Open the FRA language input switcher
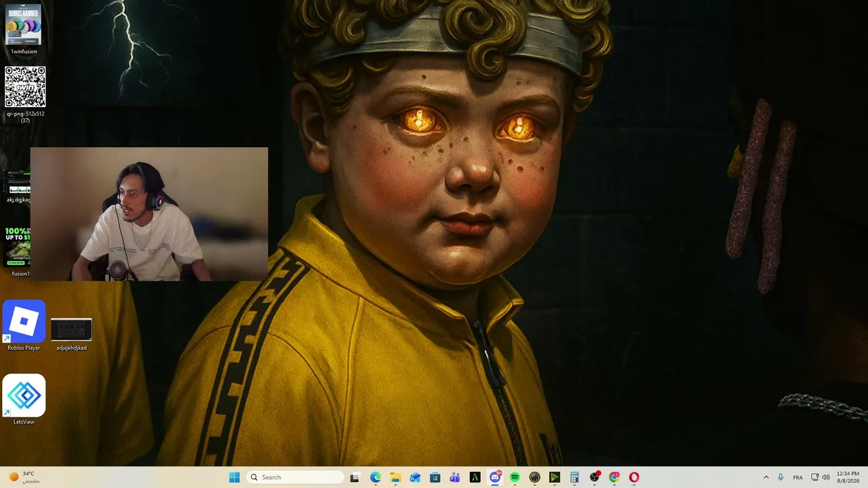Viewport: 868px width, 488px height. point(798,477)
